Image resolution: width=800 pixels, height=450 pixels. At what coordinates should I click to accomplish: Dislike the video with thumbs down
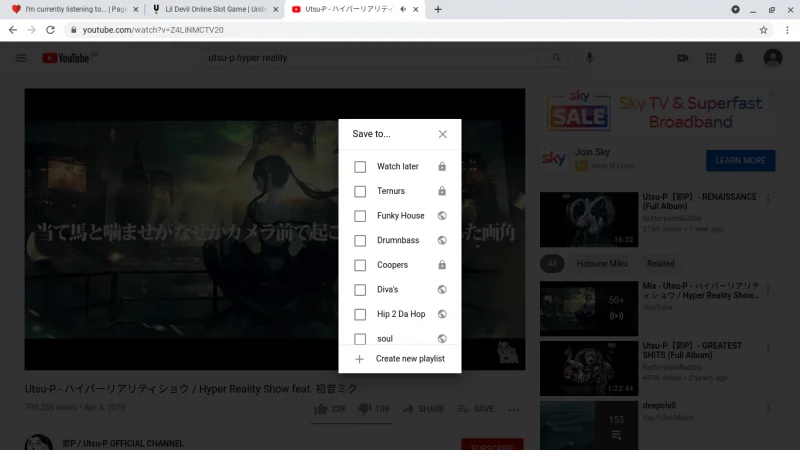(x=373, y=409)
